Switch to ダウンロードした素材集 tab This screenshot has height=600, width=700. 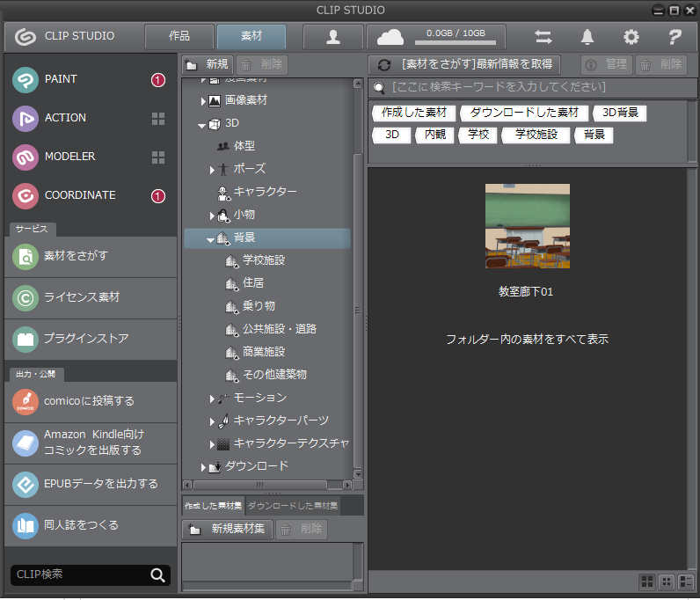tap(291, 506)
